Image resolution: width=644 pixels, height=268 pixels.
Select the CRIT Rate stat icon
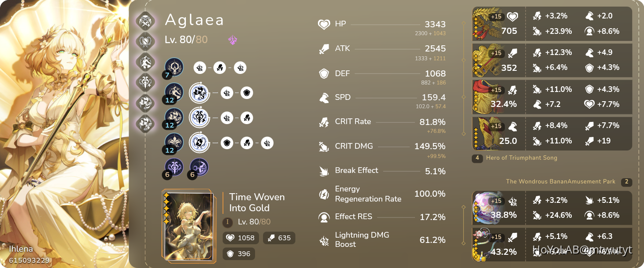(323, 122)
